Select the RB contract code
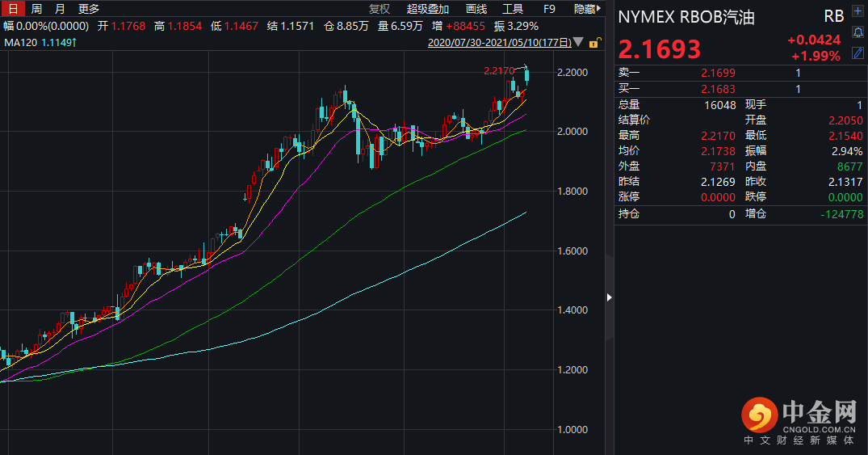This screenshot has width=868, height=455. 833,17
